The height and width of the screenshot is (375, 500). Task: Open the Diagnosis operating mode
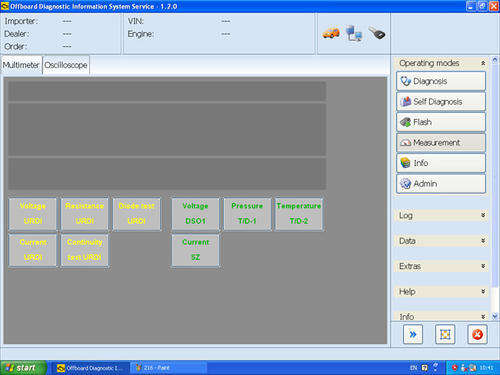(x=441, y=81)
